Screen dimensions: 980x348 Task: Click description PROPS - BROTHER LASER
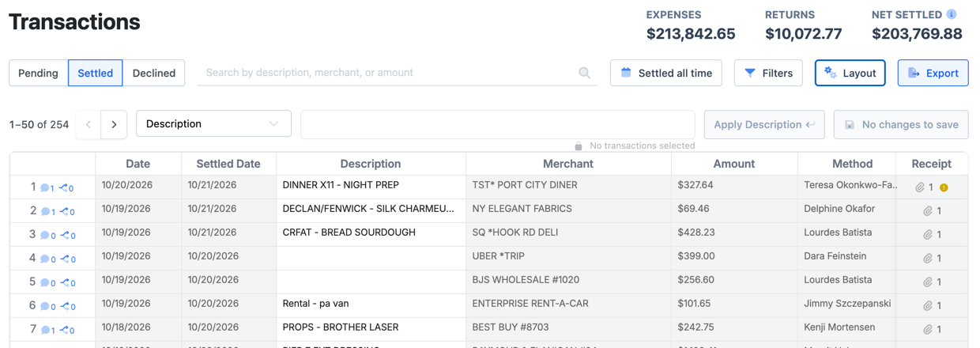coord(341,327)
